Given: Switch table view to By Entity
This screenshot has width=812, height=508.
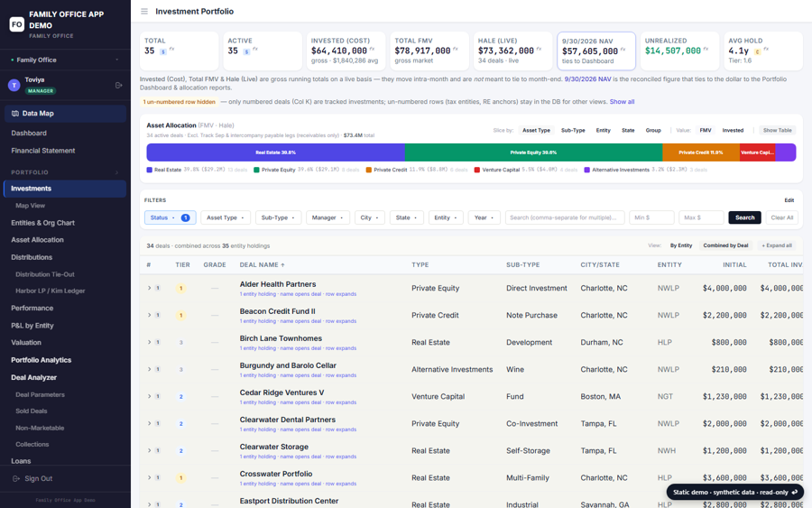Looking at the screenshot, I should 681,245.
